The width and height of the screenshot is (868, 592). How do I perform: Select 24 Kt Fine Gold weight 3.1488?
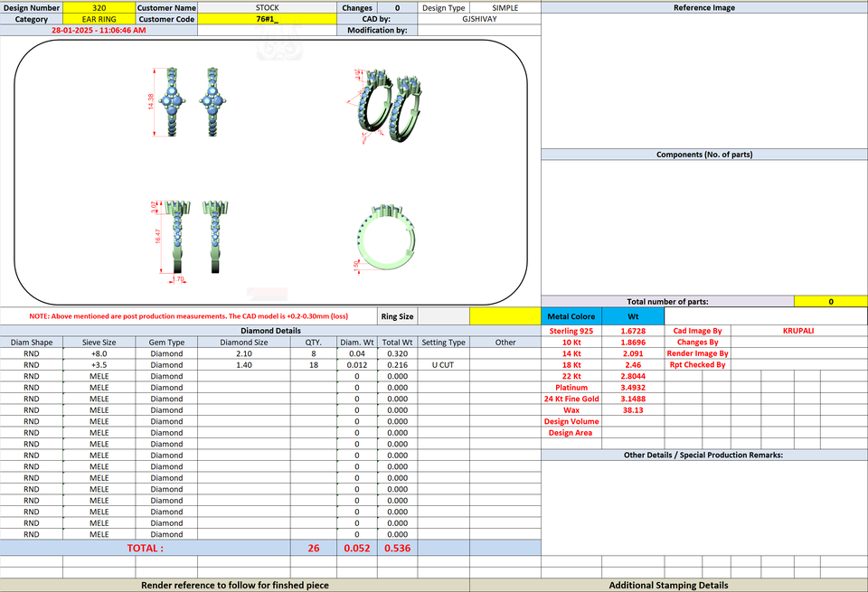point(633,399)
